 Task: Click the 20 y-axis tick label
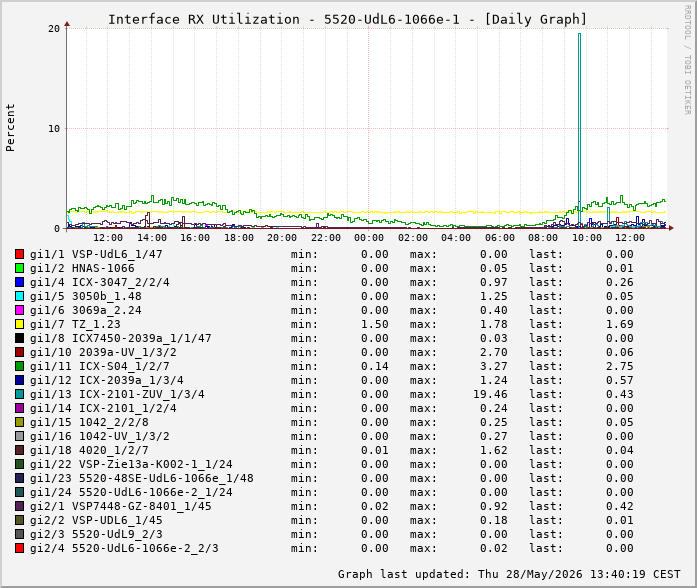point(54,28)
